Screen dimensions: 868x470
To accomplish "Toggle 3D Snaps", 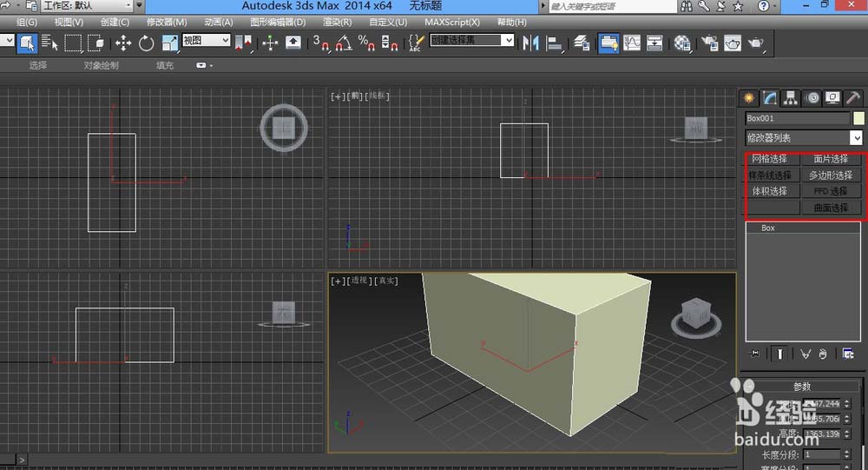I will point(321,43).
